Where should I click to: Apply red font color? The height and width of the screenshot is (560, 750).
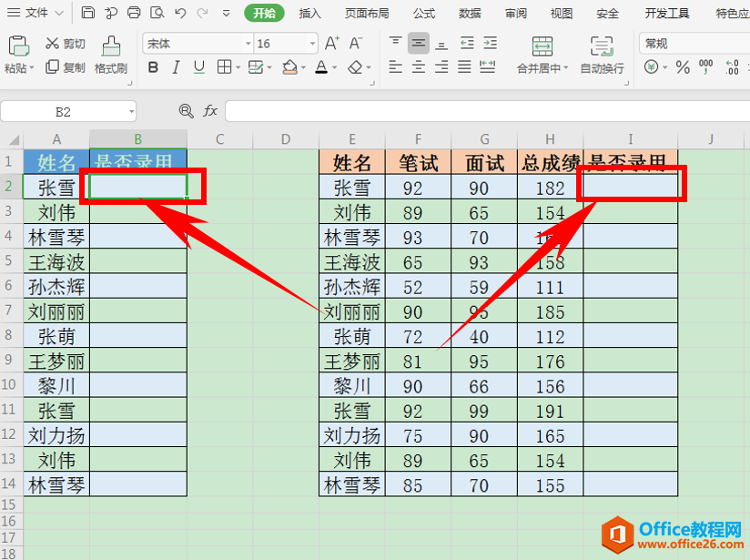[321, 67]
